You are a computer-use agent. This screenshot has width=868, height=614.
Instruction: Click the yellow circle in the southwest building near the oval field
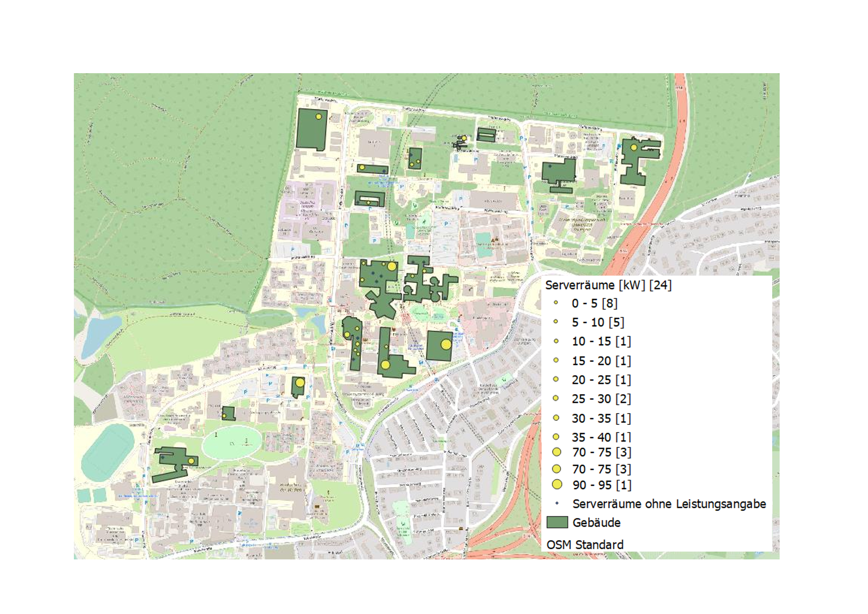[x=191, y=461]
